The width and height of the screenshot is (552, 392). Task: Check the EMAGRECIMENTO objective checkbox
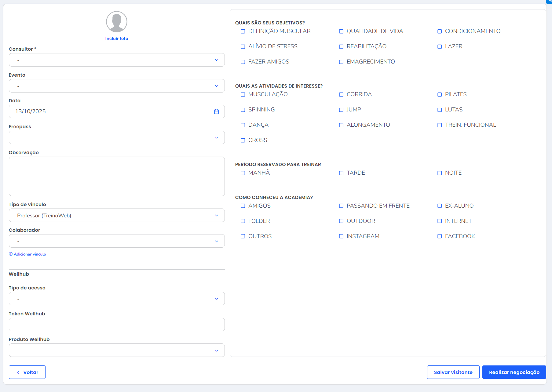[x=341, y=62]
